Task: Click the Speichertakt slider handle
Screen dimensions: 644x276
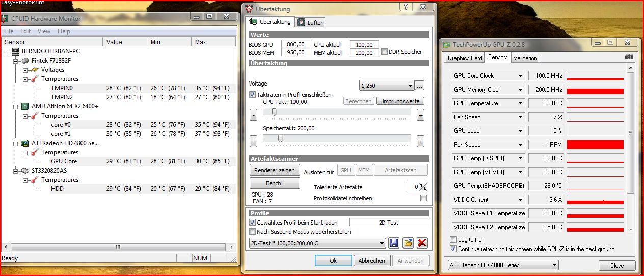Action: 280,138
